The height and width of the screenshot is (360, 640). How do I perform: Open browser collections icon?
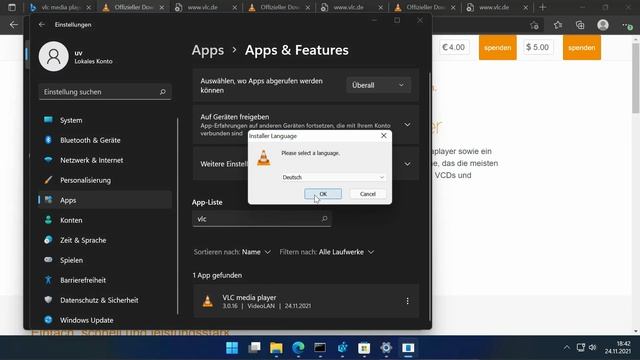pyautogui.click(x=580, y=25)
